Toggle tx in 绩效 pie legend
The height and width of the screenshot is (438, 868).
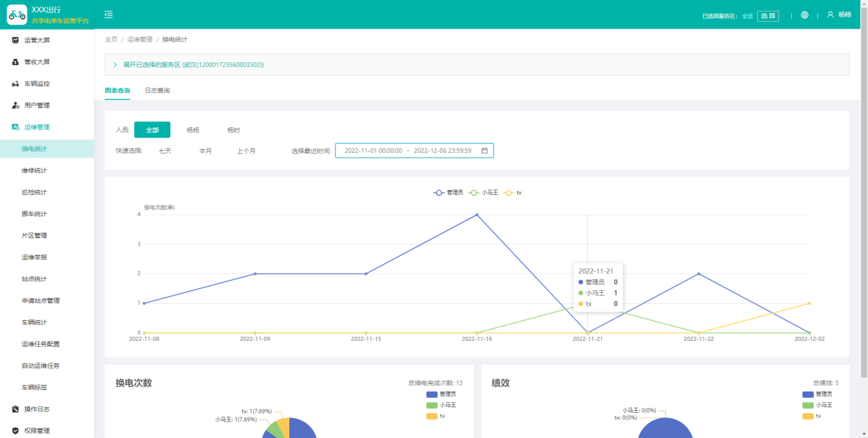point(812,416)
